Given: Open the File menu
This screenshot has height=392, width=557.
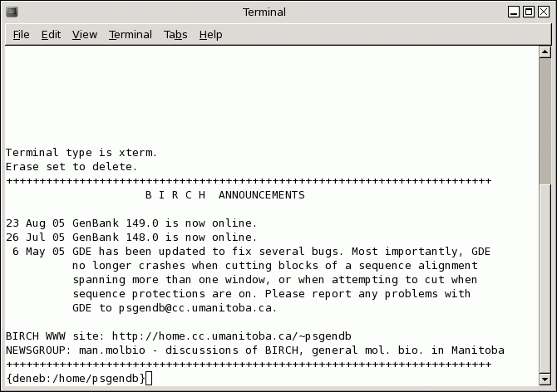Looking at the screenshot, I should click(22, 35).
